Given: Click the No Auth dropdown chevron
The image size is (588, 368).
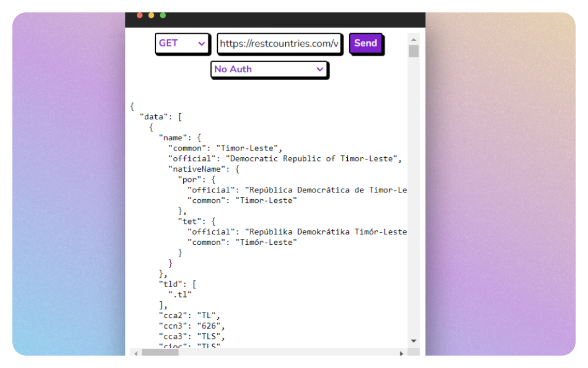Looking at the screenshot, I should pyautogui.click(x=320, y=69).
